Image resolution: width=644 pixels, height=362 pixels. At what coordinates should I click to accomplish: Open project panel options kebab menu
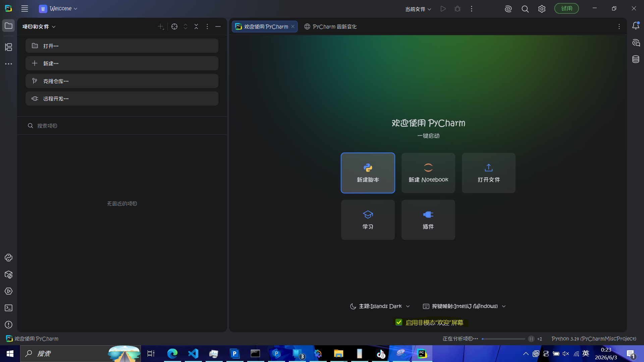(207, 27)
